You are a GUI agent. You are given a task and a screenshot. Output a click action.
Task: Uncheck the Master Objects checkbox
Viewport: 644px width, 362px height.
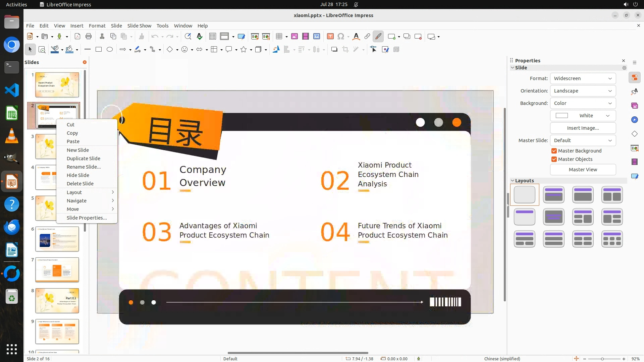[x=554, y=159]
